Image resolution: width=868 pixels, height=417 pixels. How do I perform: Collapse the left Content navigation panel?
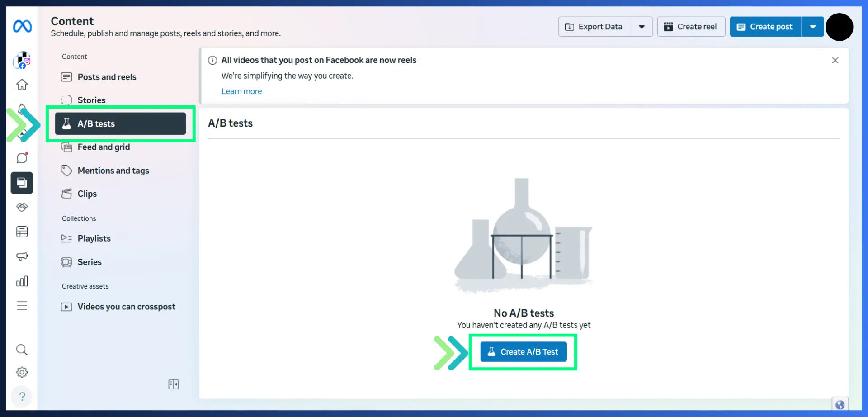pos(173,384)
